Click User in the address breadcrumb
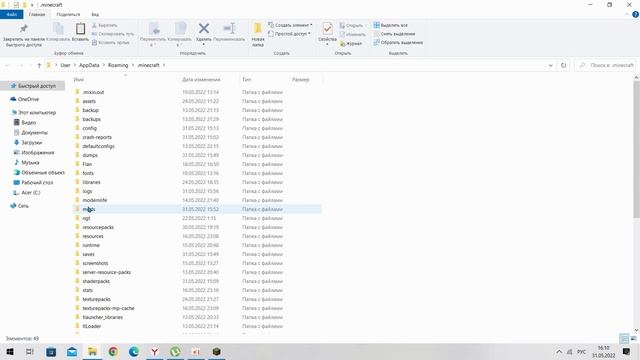Image resolution: width=640 pixels, height=360 pixels. coord(65,65)
